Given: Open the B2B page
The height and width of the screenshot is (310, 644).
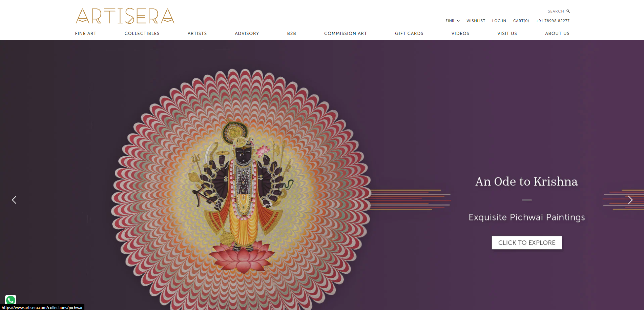Looking at the screenshot, I should (x=292, y=33).
